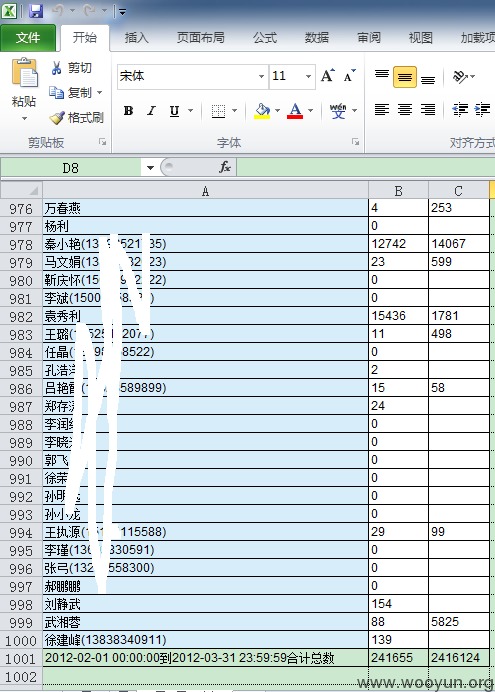Select column B header
This screenshot has width=495, height=692.
pos(398,190)
